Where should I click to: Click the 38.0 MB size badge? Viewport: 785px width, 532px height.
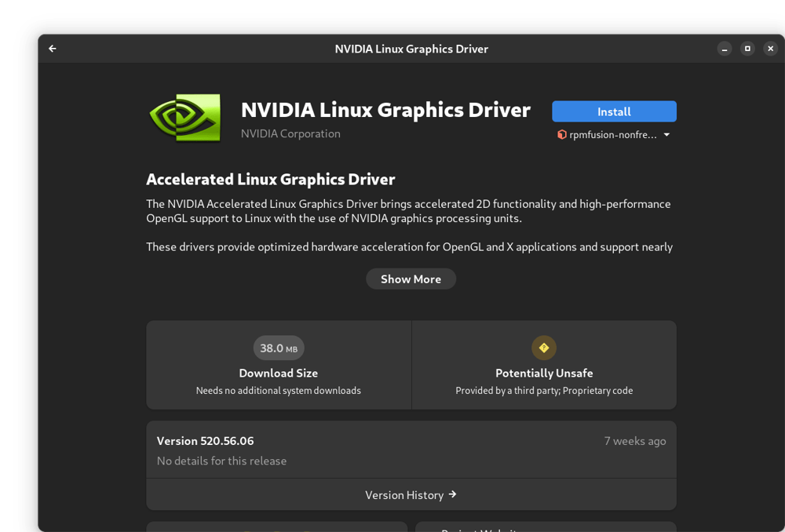point(279,348)
